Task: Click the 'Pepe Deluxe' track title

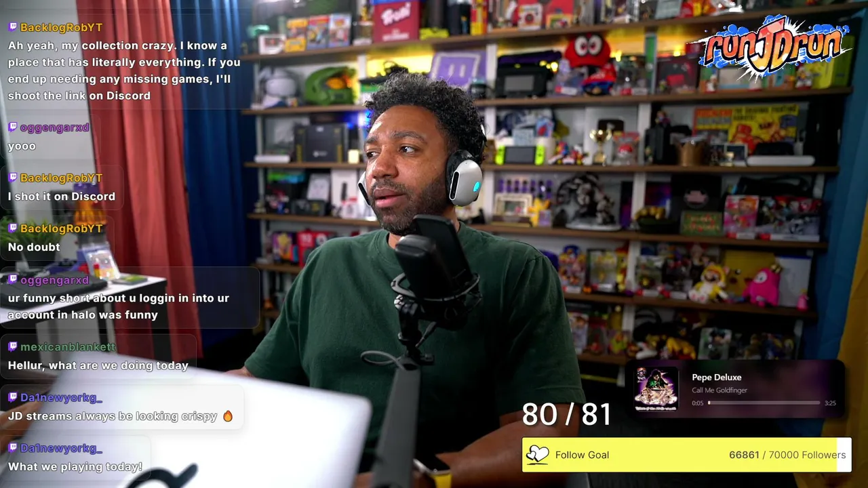Action: [717, 378]
